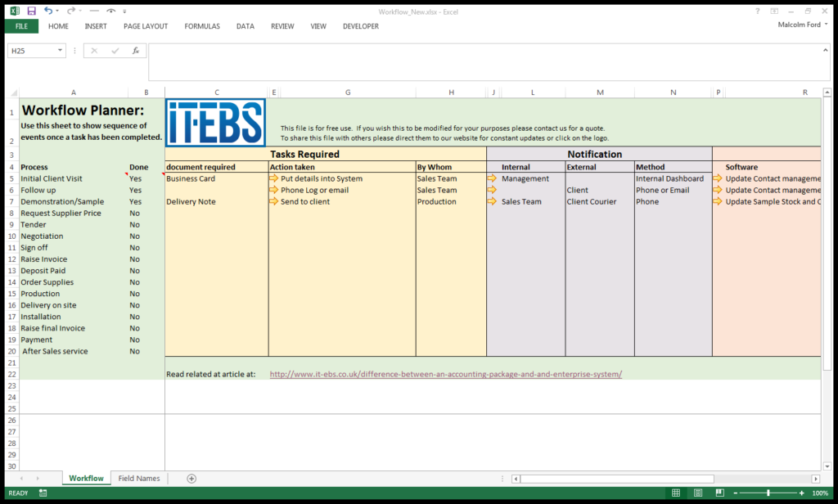Select the 'After Sales service' process cell

click(x=73, y=351)
